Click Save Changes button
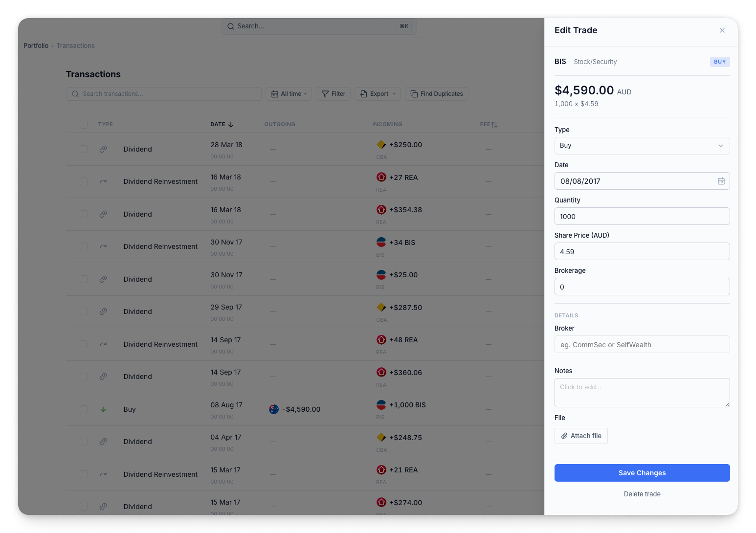The image size is (756, 533). pyautogui.click(x=642, y=473)
